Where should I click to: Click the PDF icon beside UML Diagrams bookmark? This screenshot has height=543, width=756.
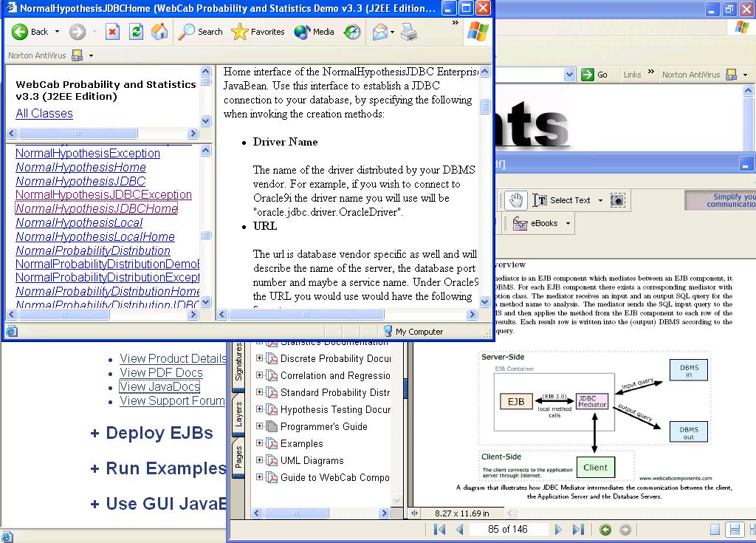[272, 460]
